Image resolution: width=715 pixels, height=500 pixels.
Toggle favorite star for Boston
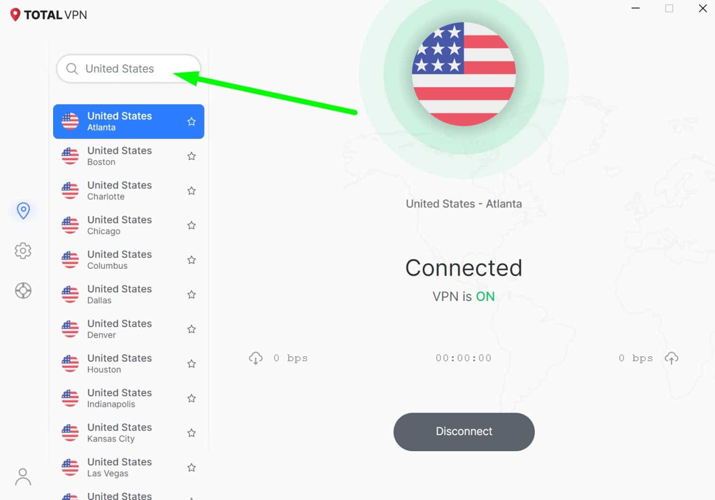click(192, 156)
